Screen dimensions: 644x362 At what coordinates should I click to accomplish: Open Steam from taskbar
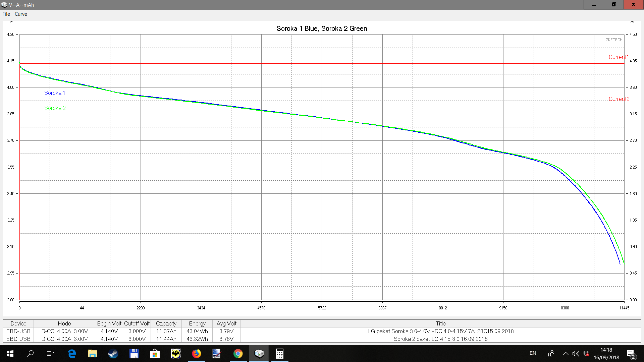(x=113, y=353)
